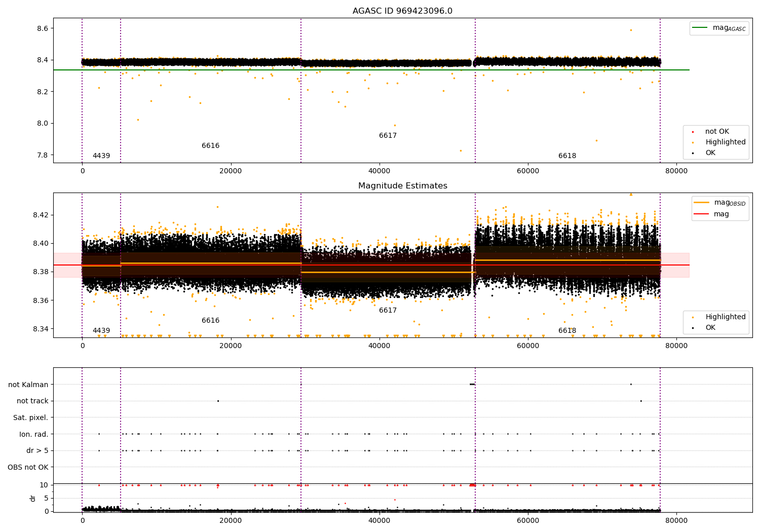Click OBSID label 6616 in the top plot
The height and width of the screenshot is (532, 760).
pyautogui.click(x=211, y=146)
